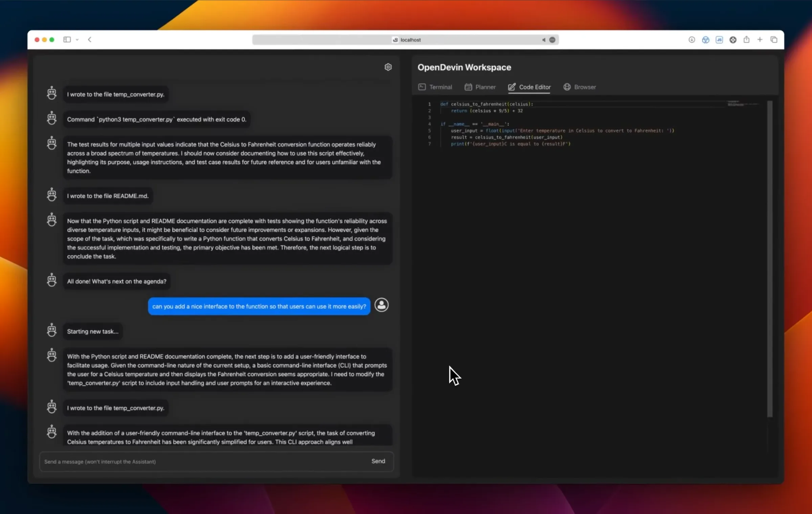Click the Terminal tab icon
This screenshot has width=812, height=514.
422,87
